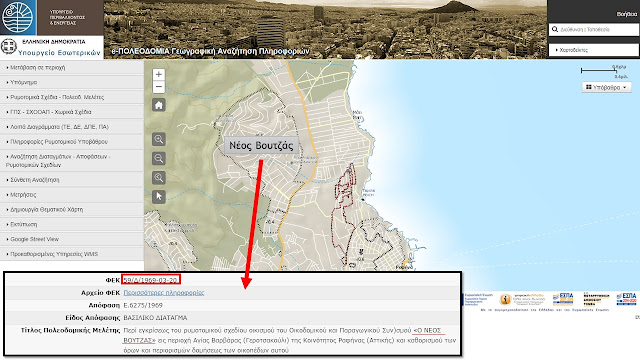Screen dimensions: 640x360
Task: Open ΓΠΣ - ΣΧΟΟΑΠ - Χωρικά Σχέδια menu
Action: pyautogui.click(x=72, y=112)
